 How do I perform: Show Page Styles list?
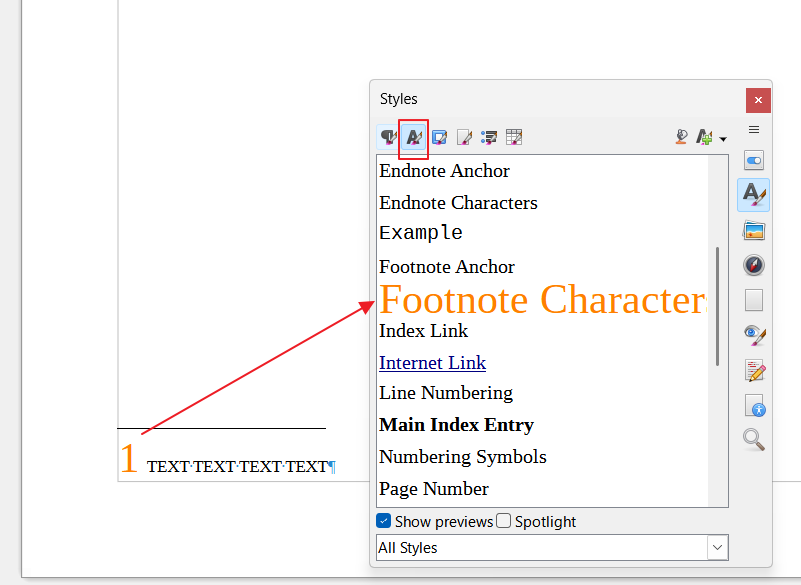tap(464, 137)
